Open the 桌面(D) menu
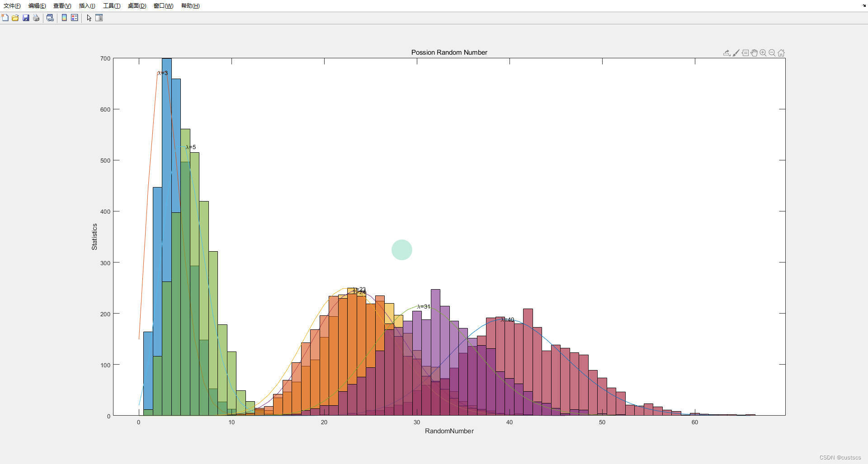This screenshot has height=464, width=868. click(137, 6)
